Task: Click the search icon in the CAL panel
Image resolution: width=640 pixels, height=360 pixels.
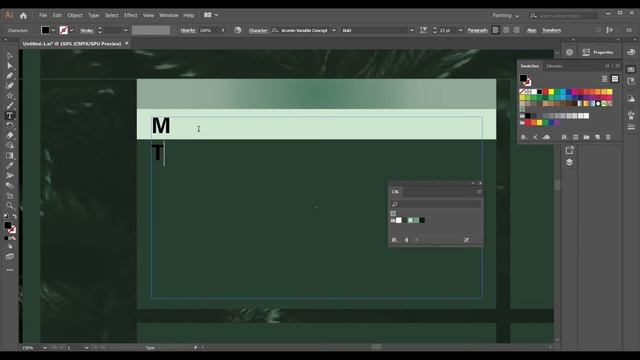Action: [x=394, y=204]
